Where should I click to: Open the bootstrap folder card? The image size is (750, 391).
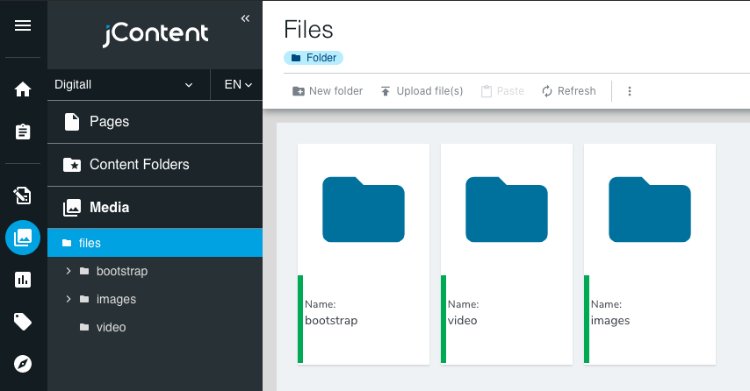[364, 254]
